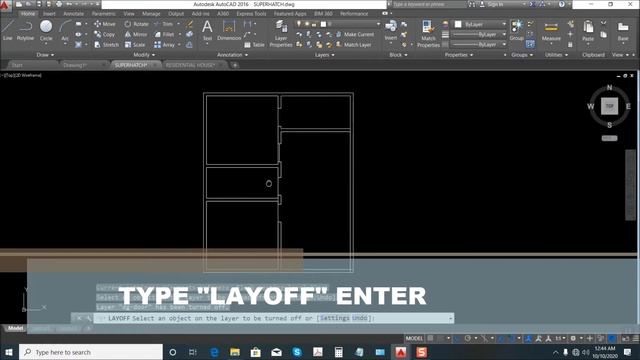Open annotation scale 1:1 dropdown
This screenshot has height=360, width=640.
pyautogui.click(x=560, y=338)
